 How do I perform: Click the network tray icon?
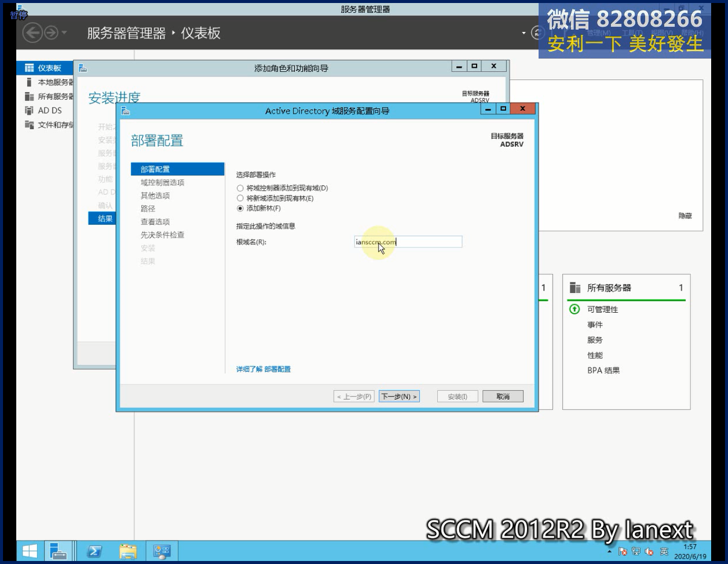636,551
